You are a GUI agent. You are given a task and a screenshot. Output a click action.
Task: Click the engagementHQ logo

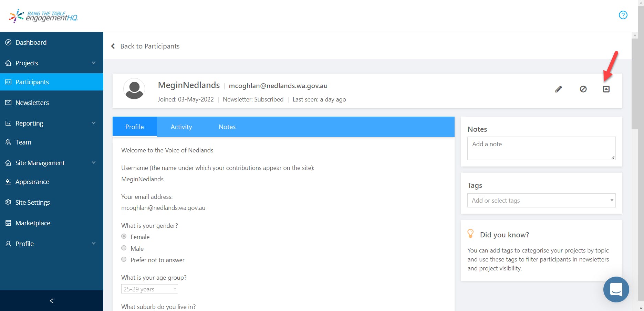coord(44,16)
